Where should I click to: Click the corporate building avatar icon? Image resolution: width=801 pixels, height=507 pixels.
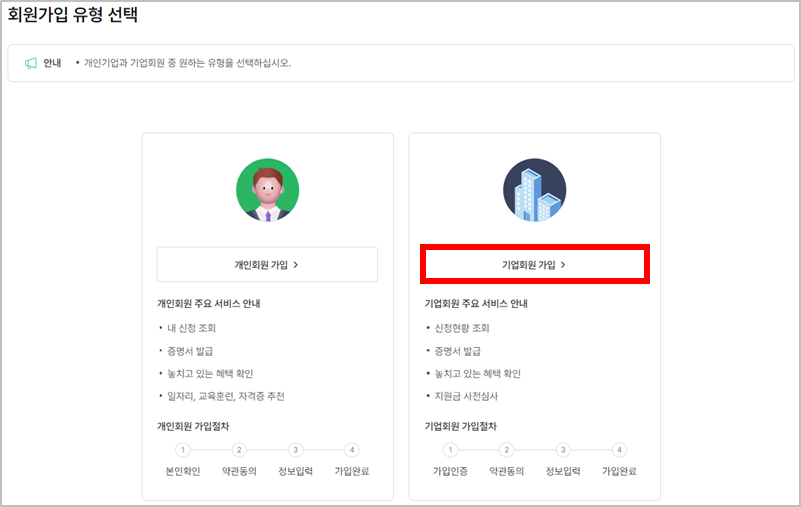click(x=534, y=190)
